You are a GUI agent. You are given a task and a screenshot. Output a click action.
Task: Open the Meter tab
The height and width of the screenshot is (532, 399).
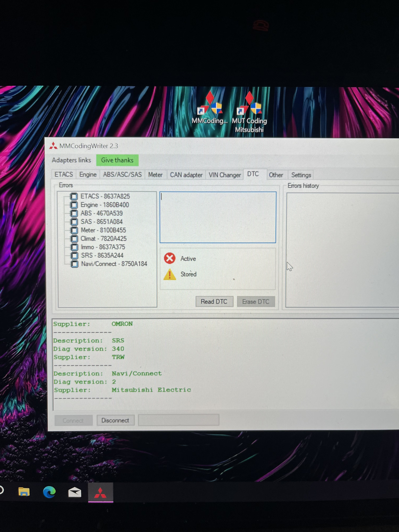click(155, 175)
